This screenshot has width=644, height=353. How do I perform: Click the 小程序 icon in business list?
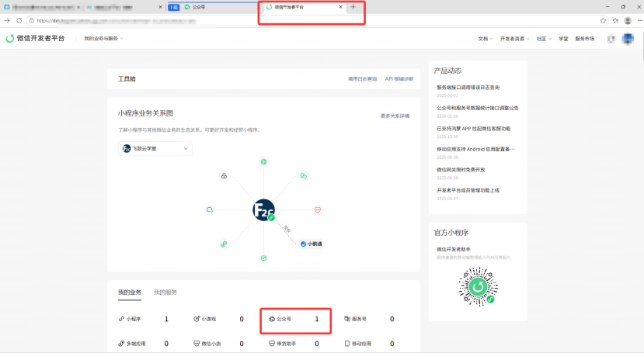point(121,319)
